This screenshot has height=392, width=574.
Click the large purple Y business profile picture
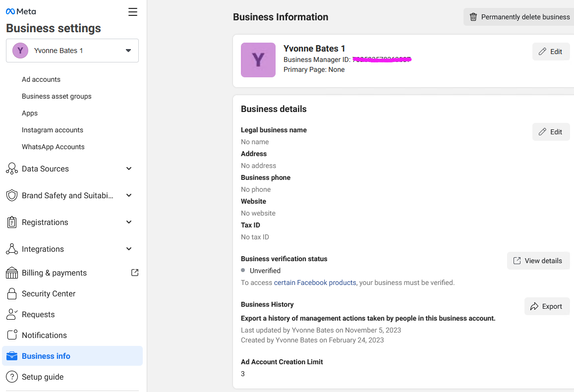(258, 60)
